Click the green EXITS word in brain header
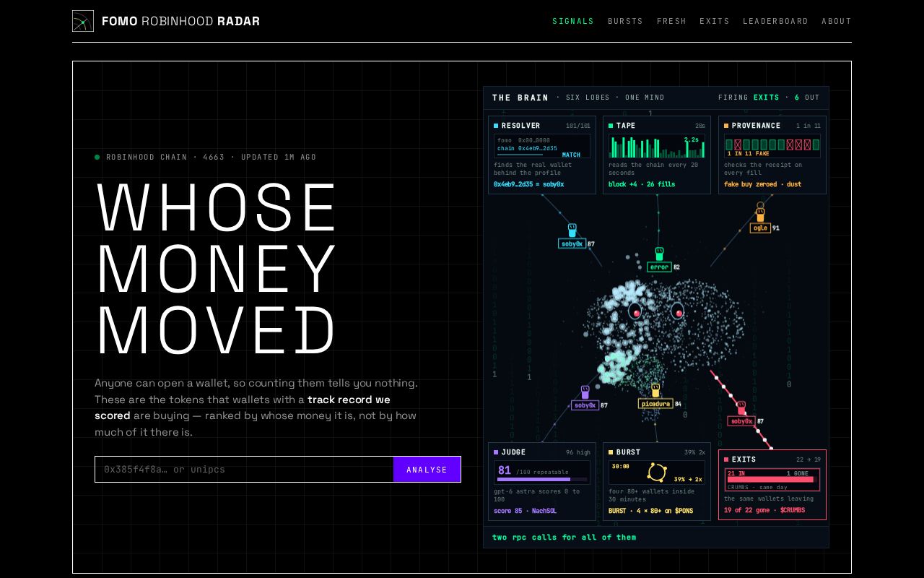The height and width of the screenshot is (578, 924). pos(767,98)
